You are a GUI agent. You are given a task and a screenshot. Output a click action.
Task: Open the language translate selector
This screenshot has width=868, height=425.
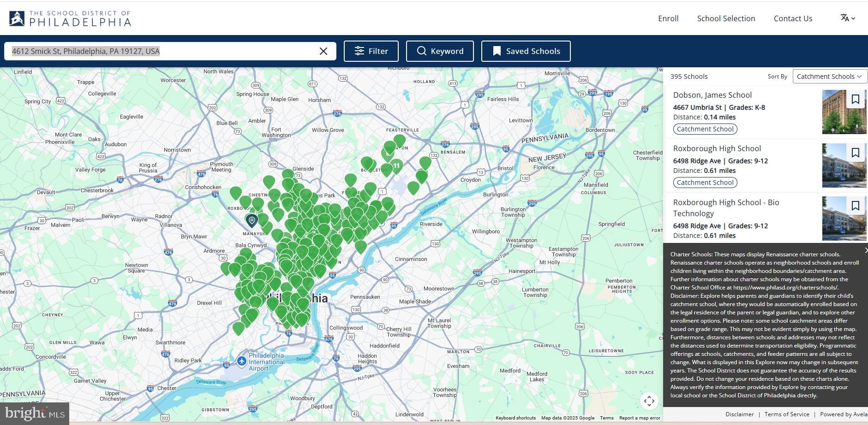click(x=848, y=18)
